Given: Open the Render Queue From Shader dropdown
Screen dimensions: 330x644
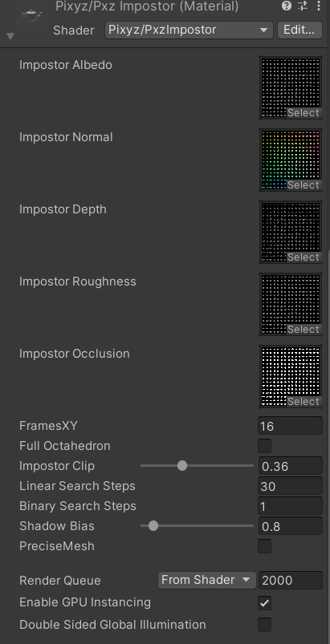Looking at the screenshot, I should click(x=206, y=580).
